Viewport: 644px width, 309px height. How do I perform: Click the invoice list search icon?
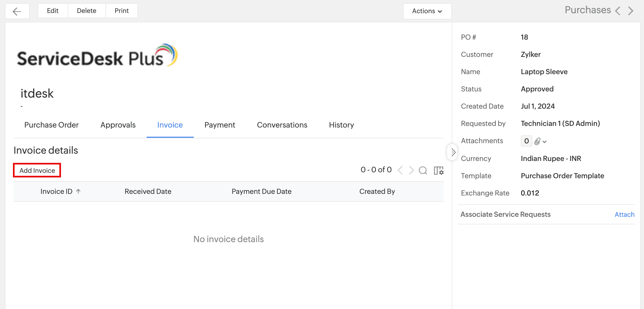(x=423, y=170)
